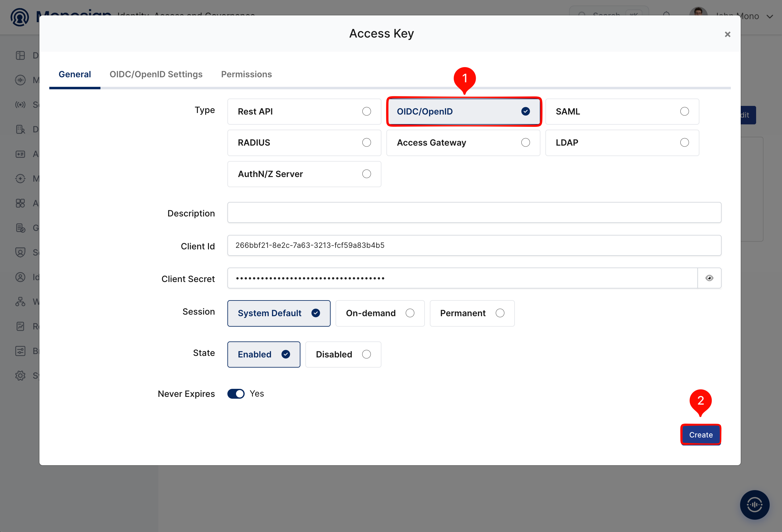This screenshot has height=532, width=782.
Task: Open the chat assistant bubble icon
Action: (754, 504)
